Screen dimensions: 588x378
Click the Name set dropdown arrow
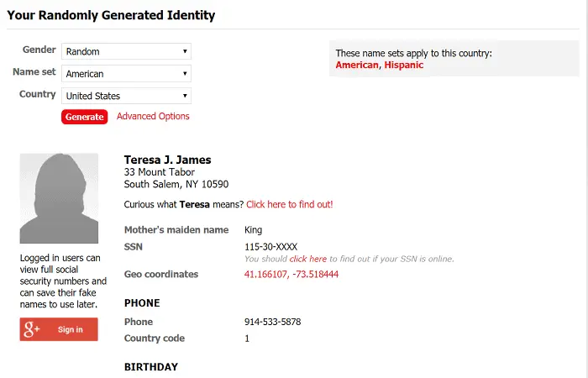[185, 74]
